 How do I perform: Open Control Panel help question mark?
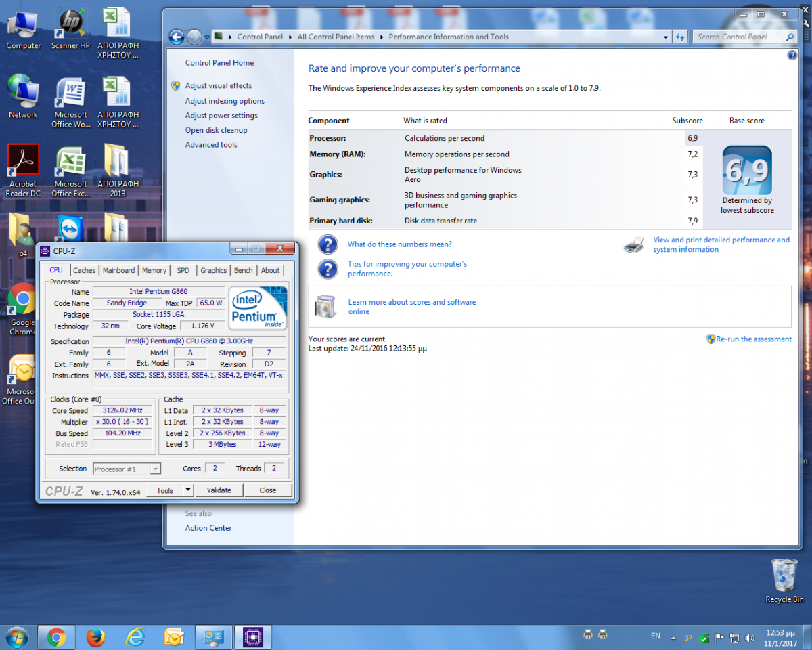pyautogui.click(x=792, y=56)
